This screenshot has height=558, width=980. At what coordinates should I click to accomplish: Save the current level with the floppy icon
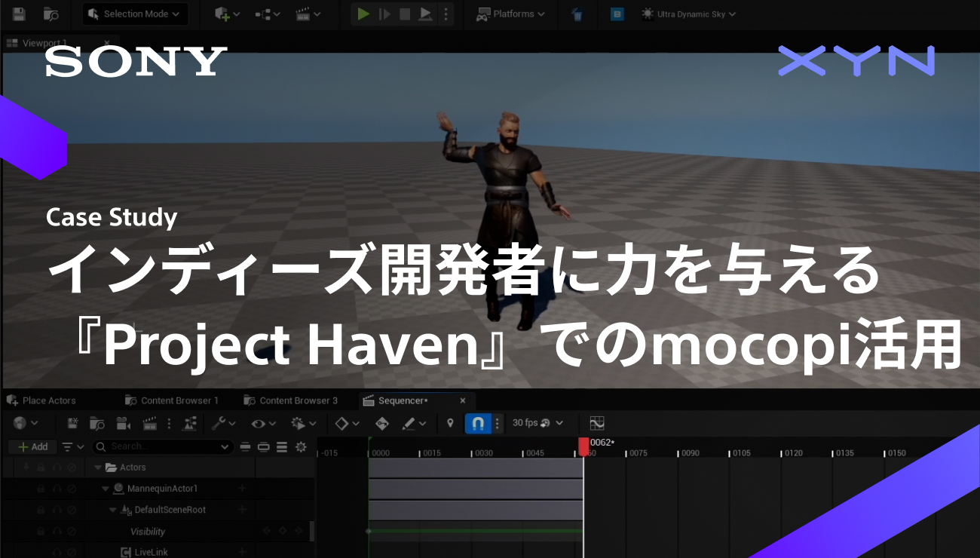coord(20,14)
